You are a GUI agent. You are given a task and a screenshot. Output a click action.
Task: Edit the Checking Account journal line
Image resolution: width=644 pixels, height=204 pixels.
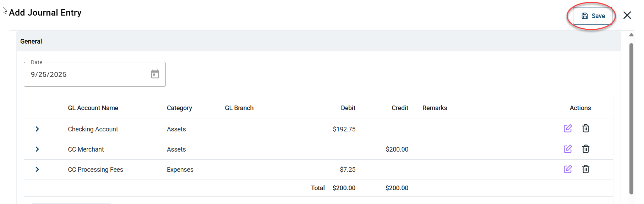(x=568, y=129)
